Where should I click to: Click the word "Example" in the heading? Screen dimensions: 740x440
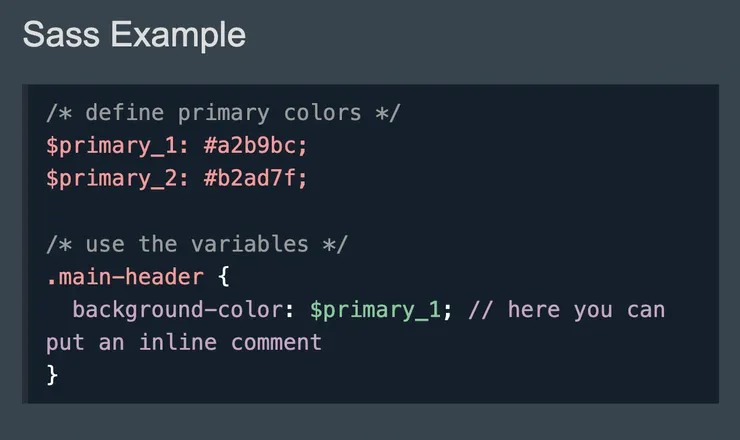178,35
